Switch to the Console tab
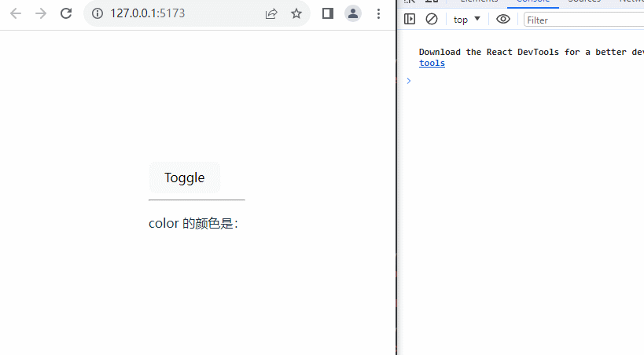This screenshot has height=355, width=644. click(532, 2)
